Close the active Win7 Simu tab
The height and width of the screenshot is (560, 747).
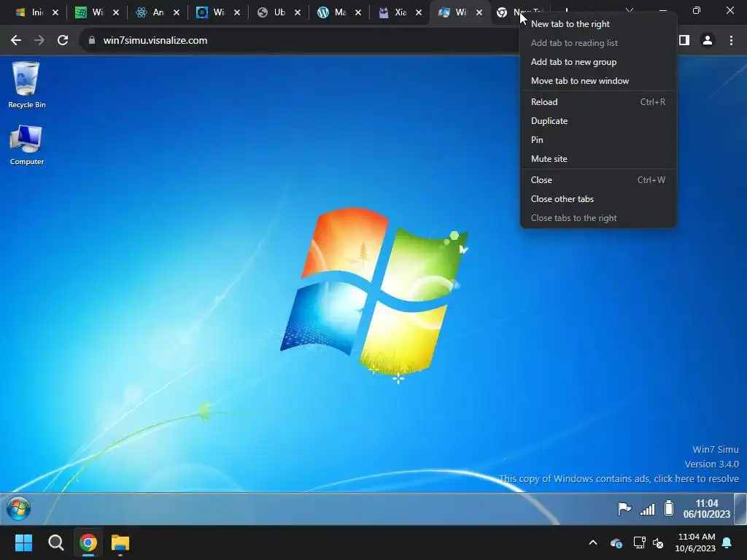[x=479, y=12]
